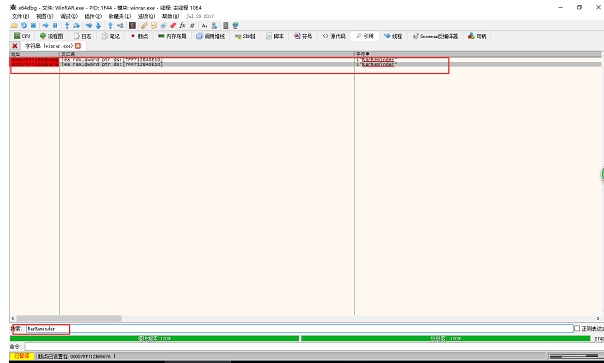Image resolution: width=604 pixels, height=363 pixels.
Task: Open the calculator icon in toolbar
Action: (x=226, y=25)
